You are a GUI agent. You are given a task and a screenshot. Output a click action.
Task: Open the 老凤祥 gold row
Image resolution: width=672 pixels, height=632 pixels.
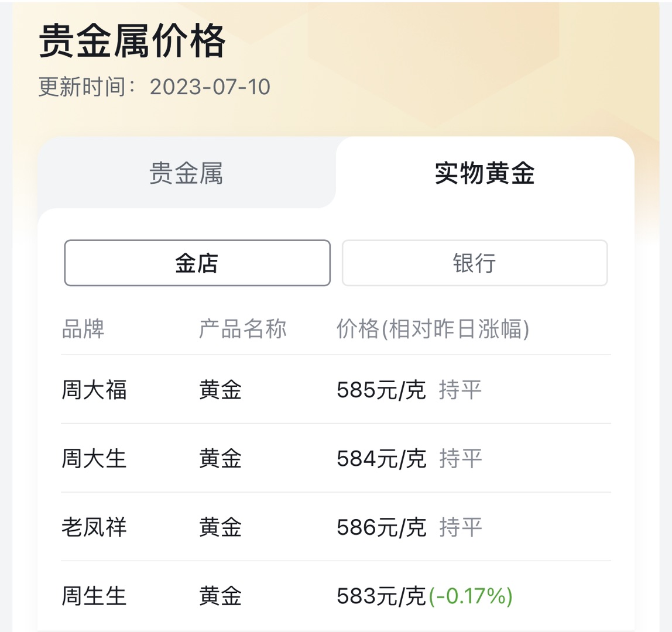click(x=336, y=527)
